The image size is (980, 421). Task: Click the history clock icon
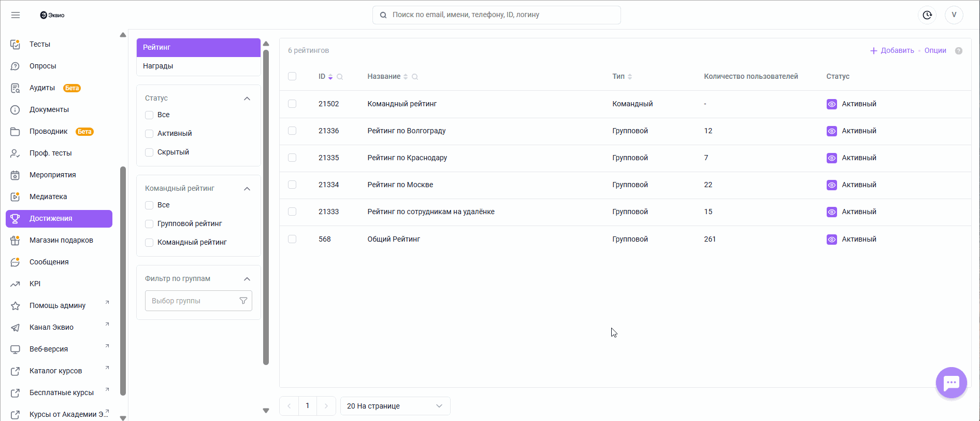coord(927,15)
